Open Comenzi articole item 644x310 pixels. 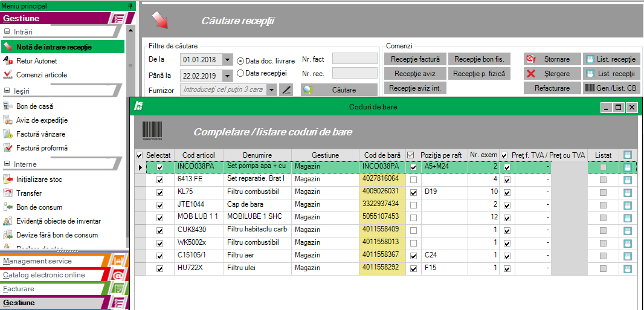pyautogui.click(x=42, y=75)
